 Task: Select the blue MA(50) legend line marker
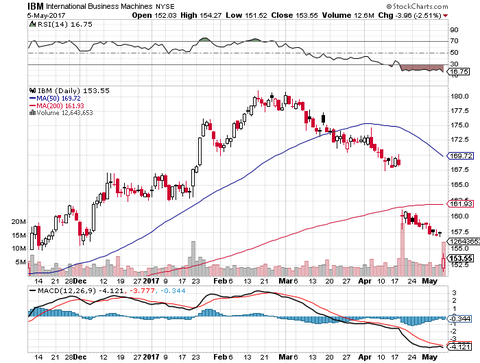click(33, 98)
